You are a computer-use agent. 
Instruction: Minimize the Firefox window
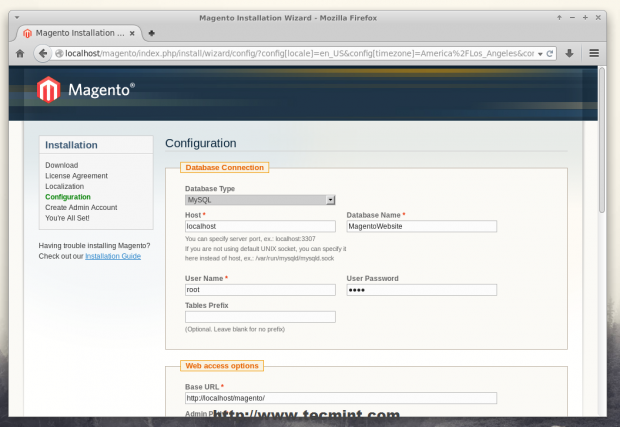[x=572, y=17]
